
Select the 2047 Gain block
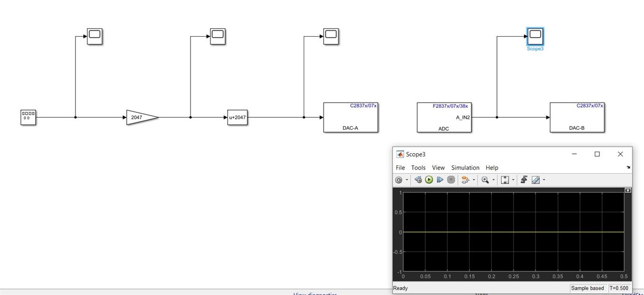pyautogui.click(x=142, y=117)
